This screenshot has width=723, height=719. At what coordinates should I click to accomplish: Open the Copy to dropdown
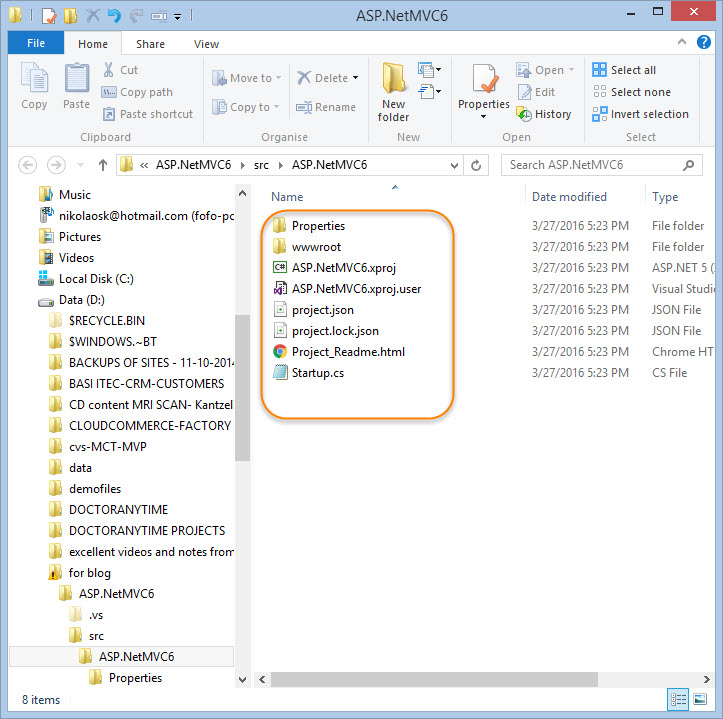[276, 107]
